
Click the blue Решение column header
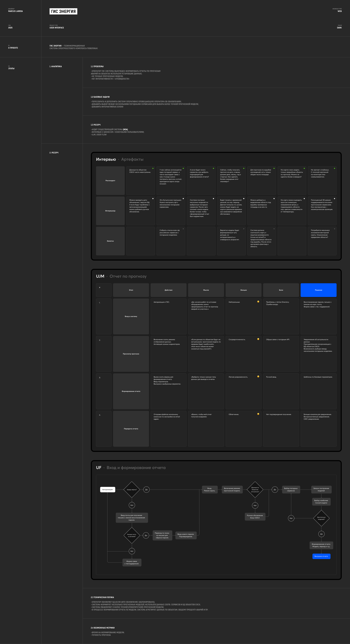pos(318,290)
